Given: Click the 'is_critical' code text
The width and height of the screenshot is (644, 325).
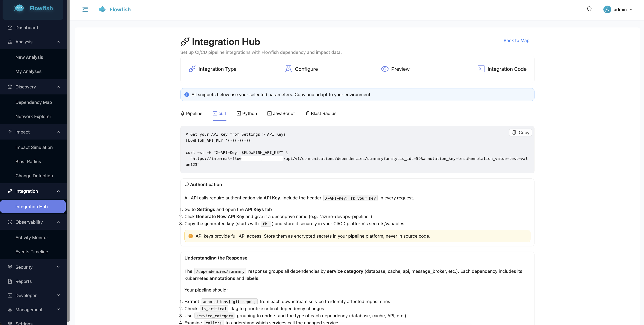Looking at the screenshot, I should tap(214, 309).
